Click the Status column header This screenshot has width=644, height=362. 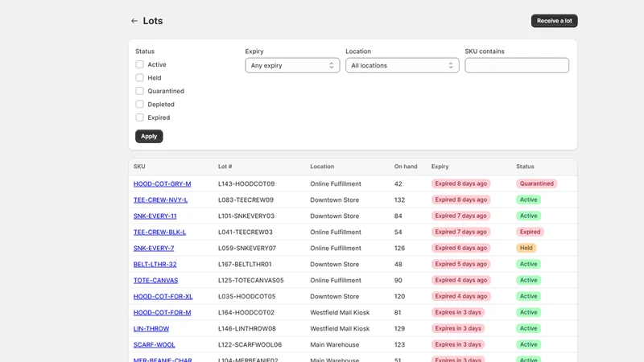coord(525,167)
